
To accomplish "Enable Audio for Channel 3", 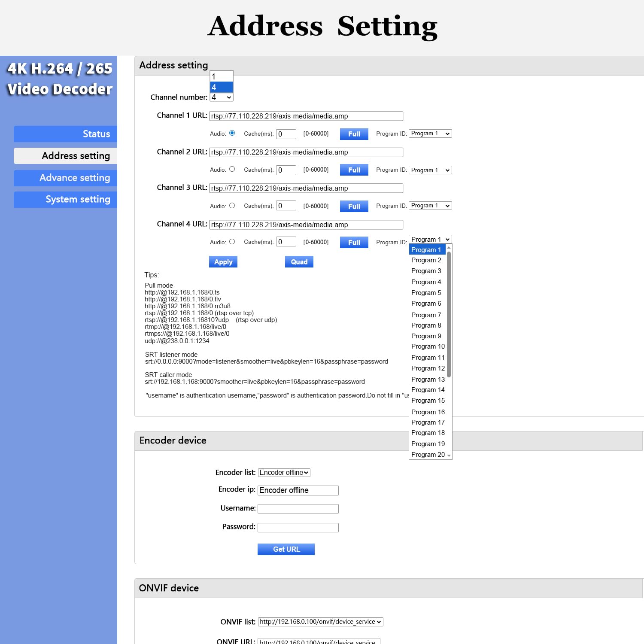I will tap(232, 205).
